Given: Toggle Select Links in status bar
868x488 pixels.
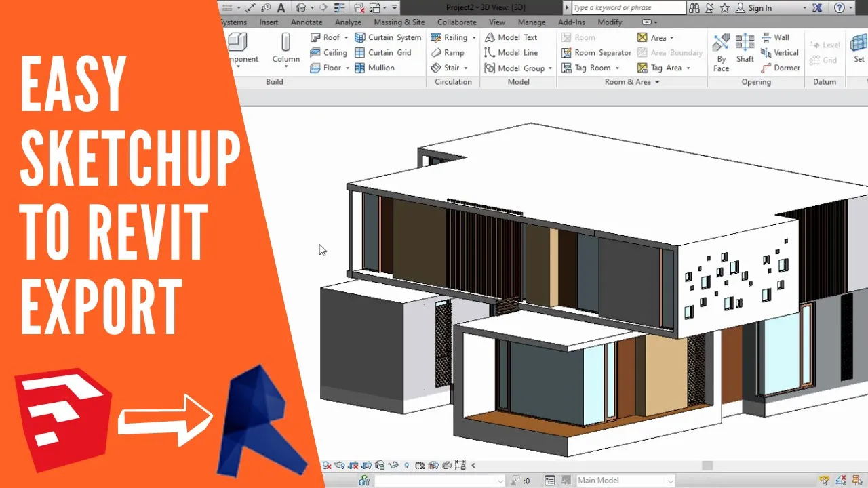Looking at the screenshot, I should (x=825, y=480).
